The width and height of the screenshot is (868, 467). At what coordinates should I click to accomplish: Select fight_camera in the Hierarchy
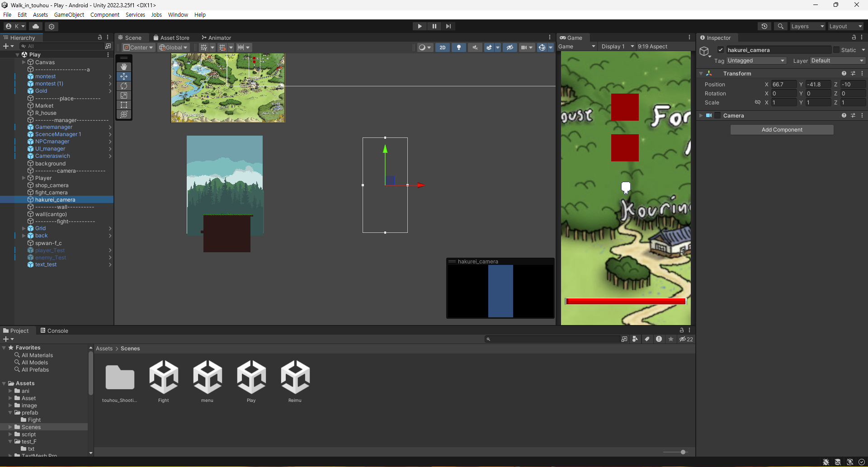click(51, 192)
